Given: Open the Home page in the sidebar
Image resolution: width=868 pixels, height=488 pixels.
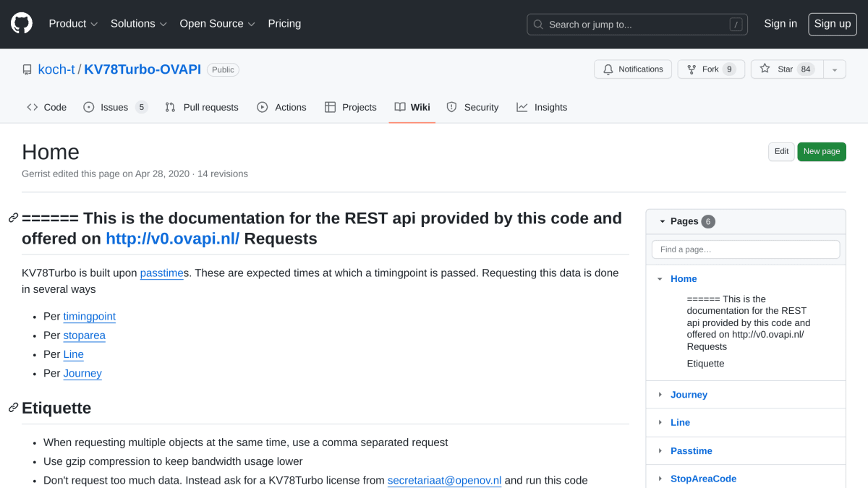Looking at the screenshot, I should 684,278.
